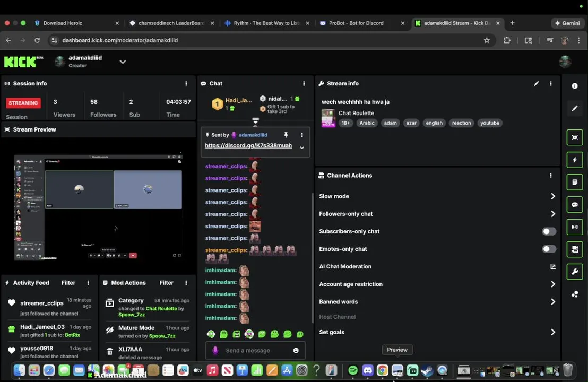This screenshot has height=382, width=588.
Task: Click the 18+ stream tag
Action: [x=345, y=123]
